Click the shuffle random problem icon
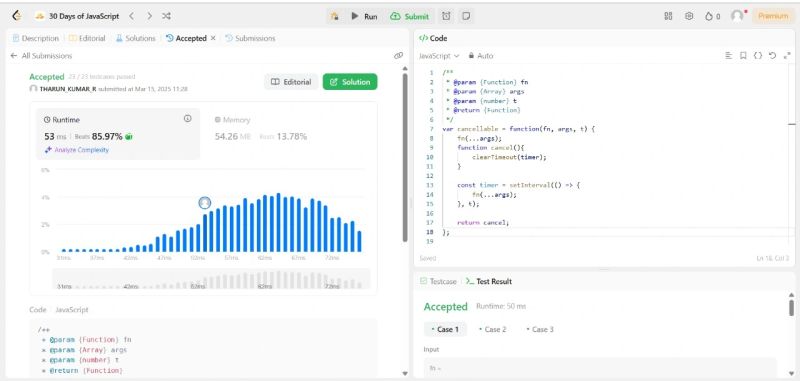The width and height of the screenshot is (800, 381). (166, 16)
